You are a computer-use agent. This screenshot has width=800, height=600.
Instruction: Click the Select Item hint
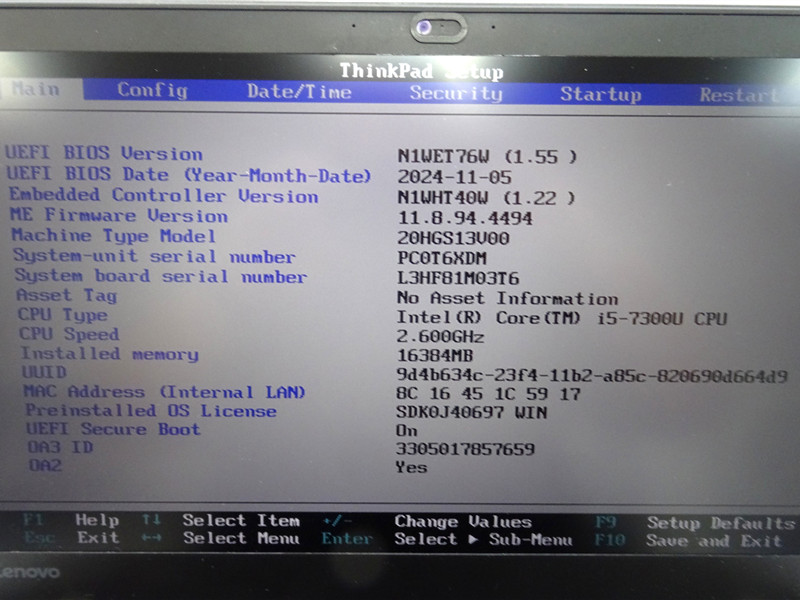(241, 520)
